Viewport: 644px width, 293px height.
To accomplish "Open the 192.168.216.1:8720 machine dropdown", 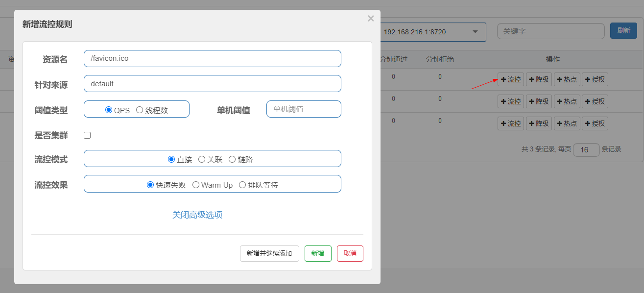I will pos(433,32).
